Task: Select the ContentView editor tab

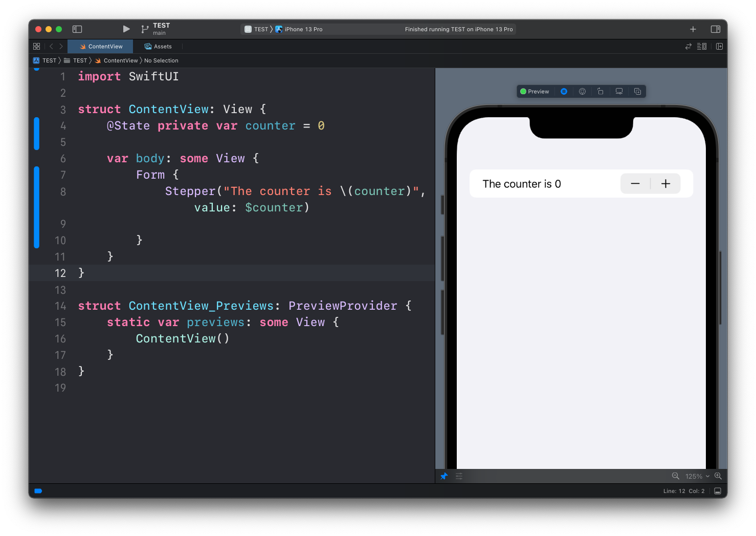Action: (101, 47)
